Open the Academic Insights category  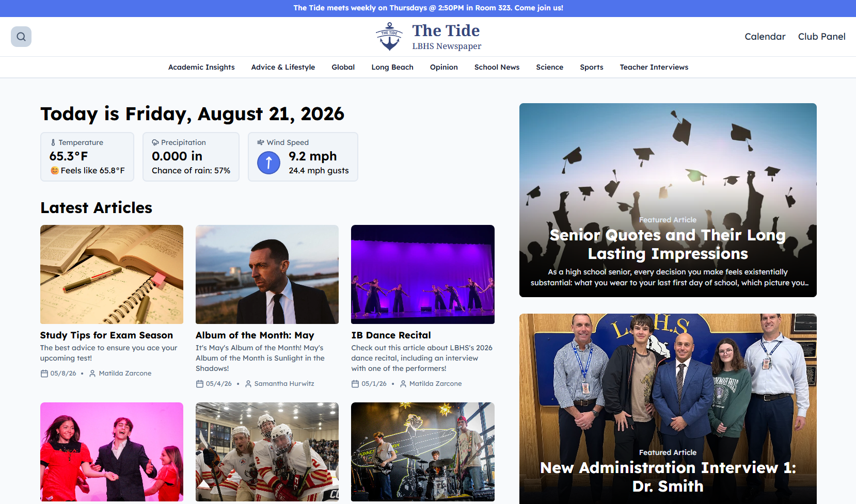click(201, 67)
